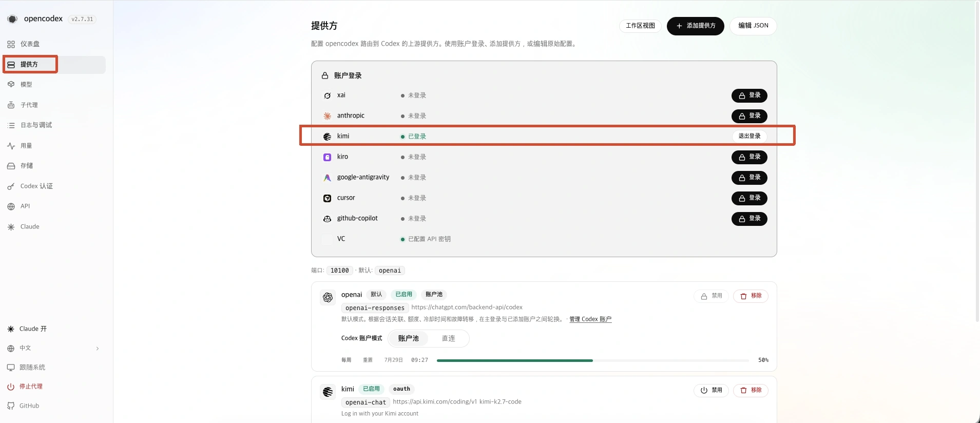Screen dimensions: 980x423
Task: Remove the openai provider with 移除
Action: (751, 296)
